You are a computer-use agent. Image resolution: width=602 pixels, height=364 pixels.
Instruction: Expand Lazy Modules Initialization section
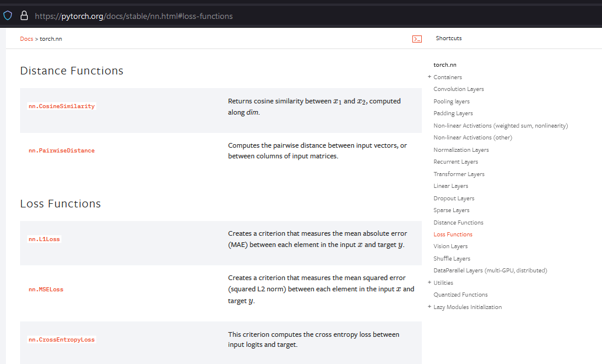[429, 307]
